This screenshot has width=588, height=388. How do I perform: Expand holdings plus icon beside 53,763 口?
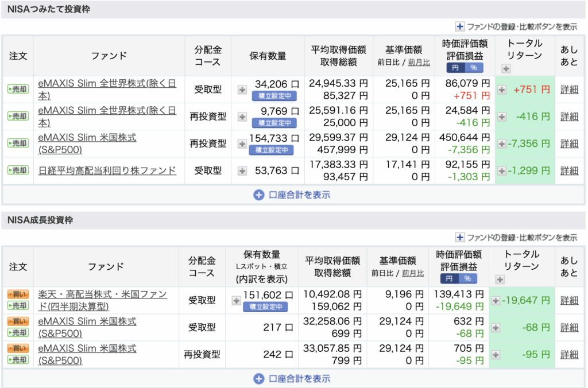pos(242,171)
